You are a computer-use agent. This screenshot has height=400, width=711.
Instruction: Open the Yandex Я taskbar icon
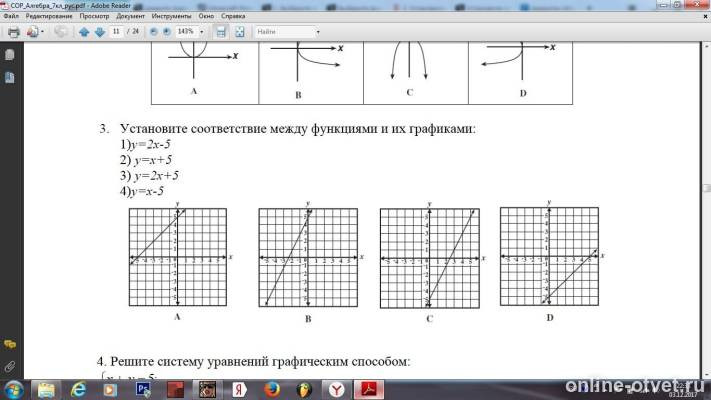click(240, 390)
